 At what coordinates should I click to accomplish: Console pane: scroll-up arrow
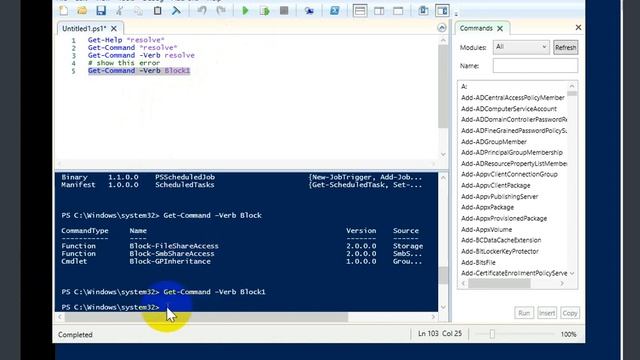pyautogui.click(x=443, y=178)
